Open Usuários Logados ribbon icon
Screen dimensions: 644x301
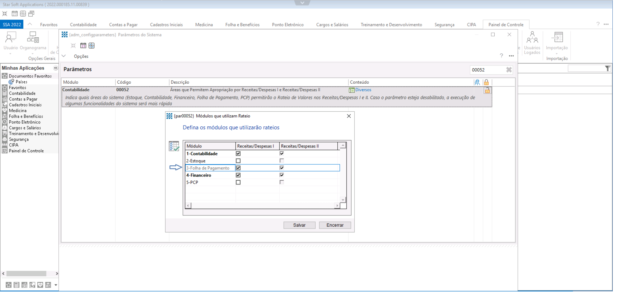pos(532,38)
